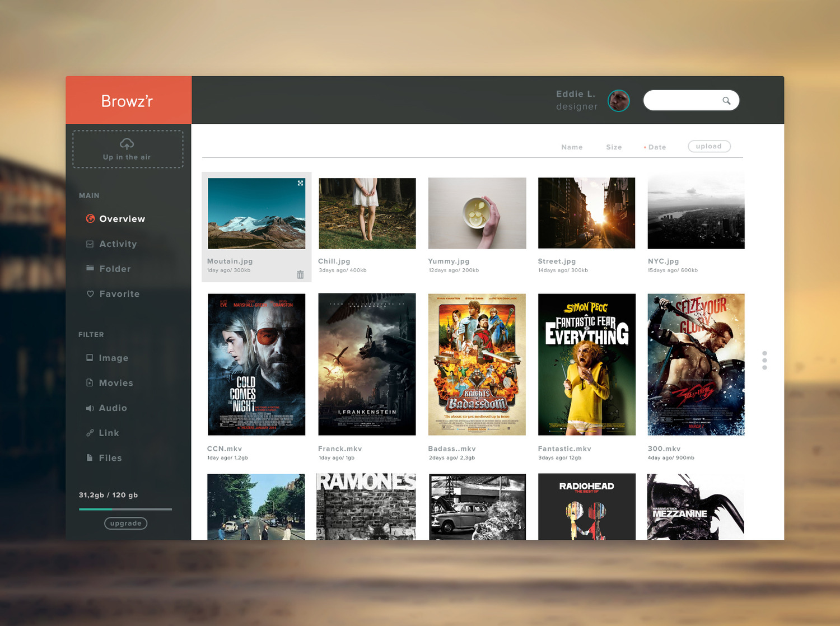Image resolution: width=840 pixels, height=626 pixels.
Task: Filter by Image type
Action: 113,358
